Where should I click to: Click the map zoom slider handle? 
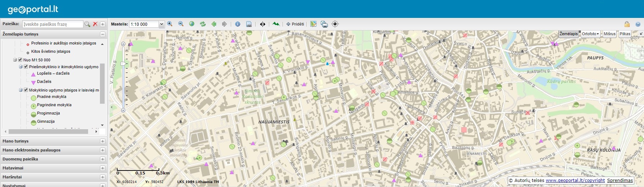(x=123, y=64)
